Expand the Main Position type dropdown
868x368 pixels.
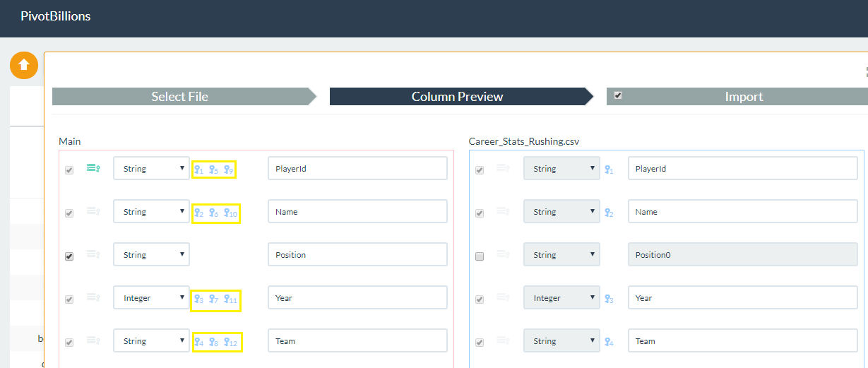pos(151,255)
